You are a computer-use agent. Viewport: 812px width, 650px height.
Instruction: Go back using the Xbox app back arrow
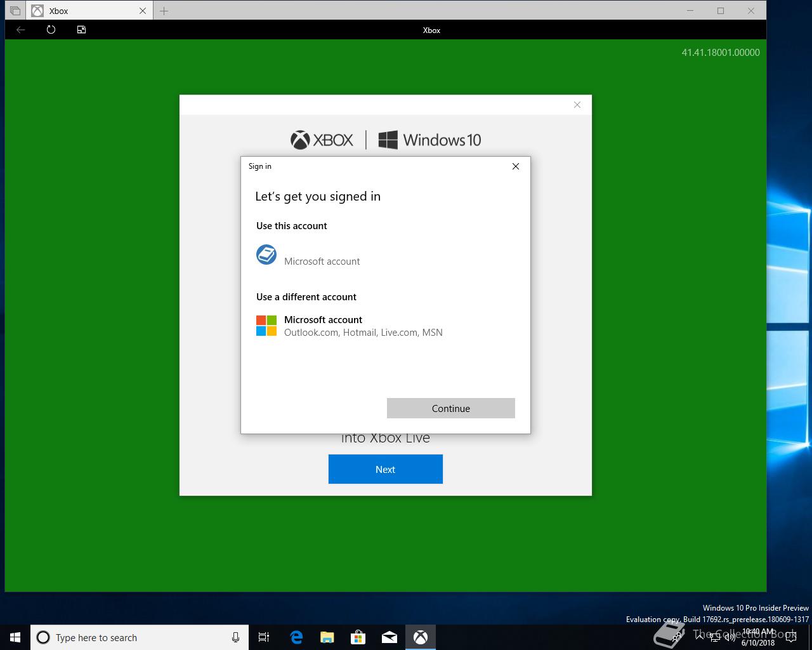pos(21,30)
